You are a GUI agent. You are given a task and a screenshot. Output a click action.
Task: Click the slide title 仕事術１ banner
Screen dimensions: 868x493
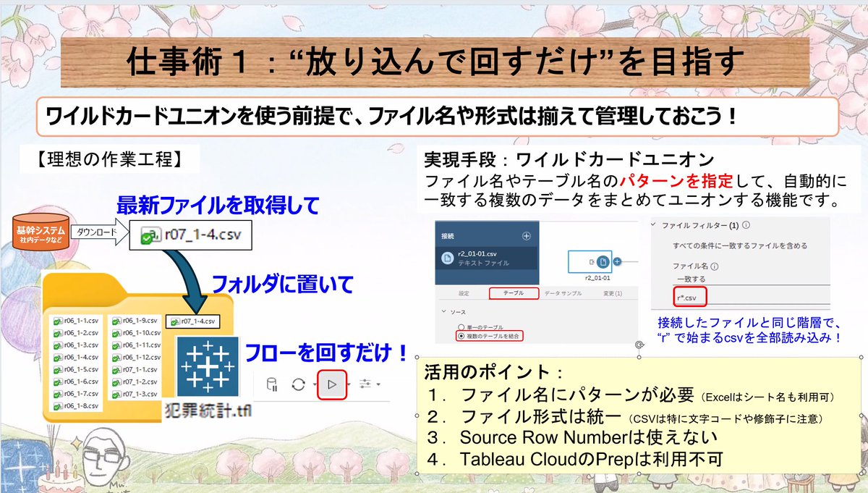tap(436, 64)
